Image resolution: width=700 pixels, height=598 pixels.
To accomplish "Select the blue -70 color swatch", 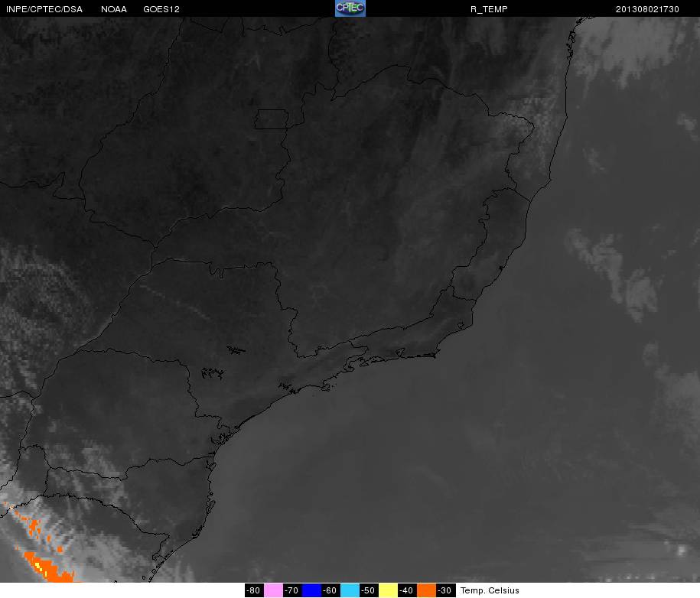I will click(311, 590).
